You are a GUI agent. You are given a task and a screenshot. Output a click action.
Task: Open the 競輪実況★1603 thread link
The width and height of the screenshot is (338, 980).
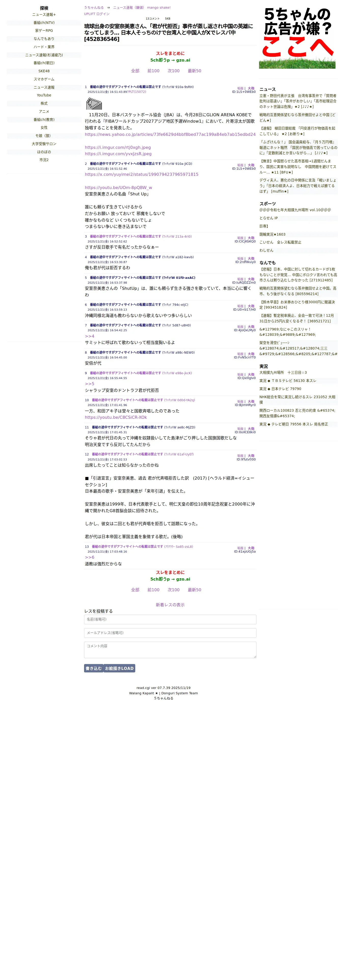coord(273,234)
